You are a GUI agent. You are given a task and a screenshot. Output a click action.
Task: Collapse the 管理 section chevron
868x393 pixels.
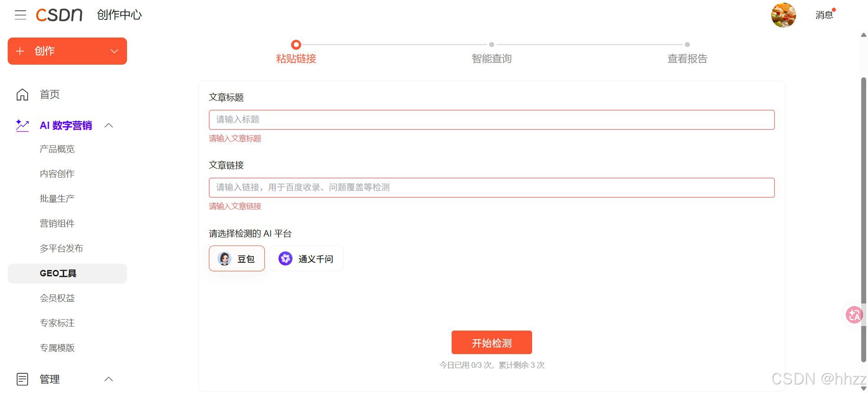point(108,379)
